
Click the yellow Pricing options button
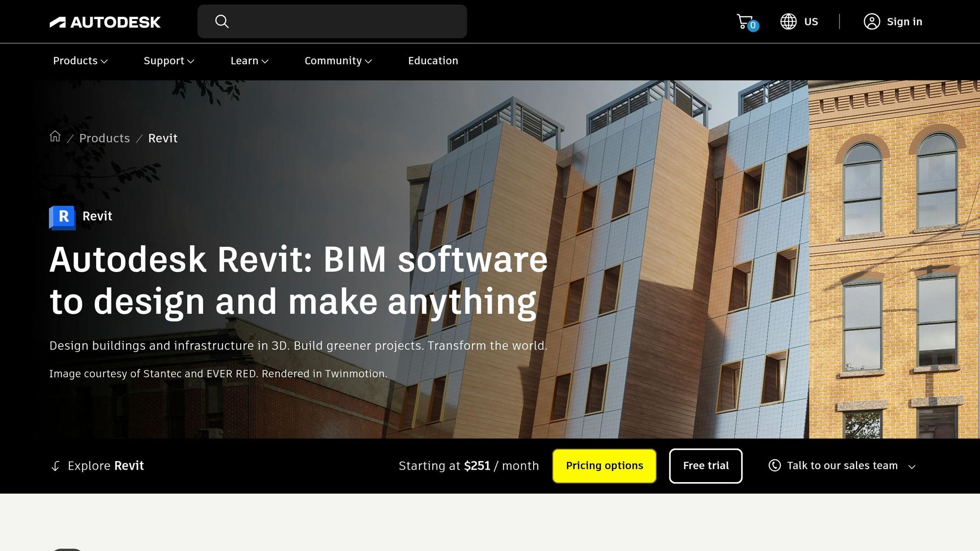tap(604, 466)
